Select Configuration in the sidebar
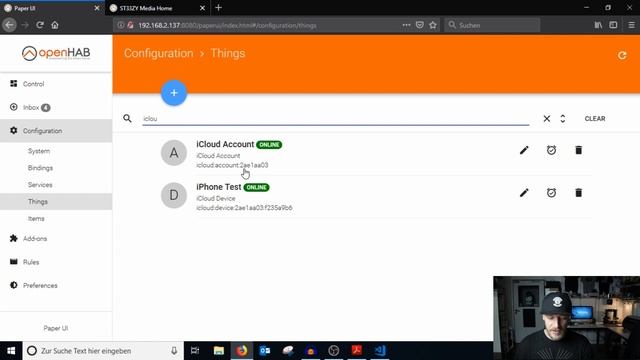 tap(56, 131)
